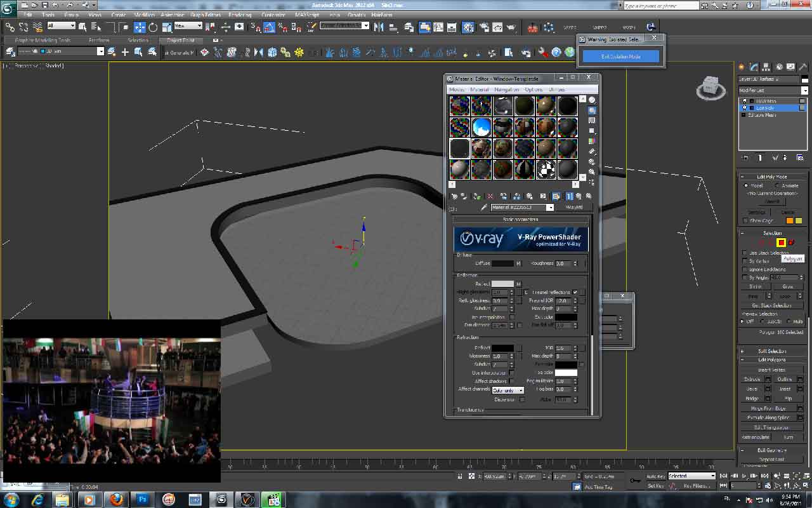This screenshot has width=812, height=508.
Task: Open the Rendering menu
Action: pos(240,15)
